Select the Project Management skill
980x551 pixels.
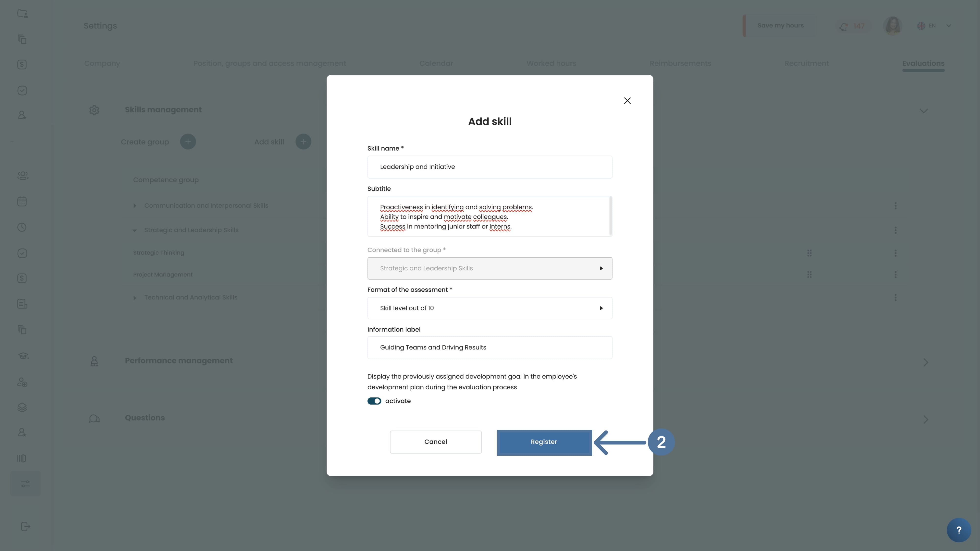[x=163, y=275]
